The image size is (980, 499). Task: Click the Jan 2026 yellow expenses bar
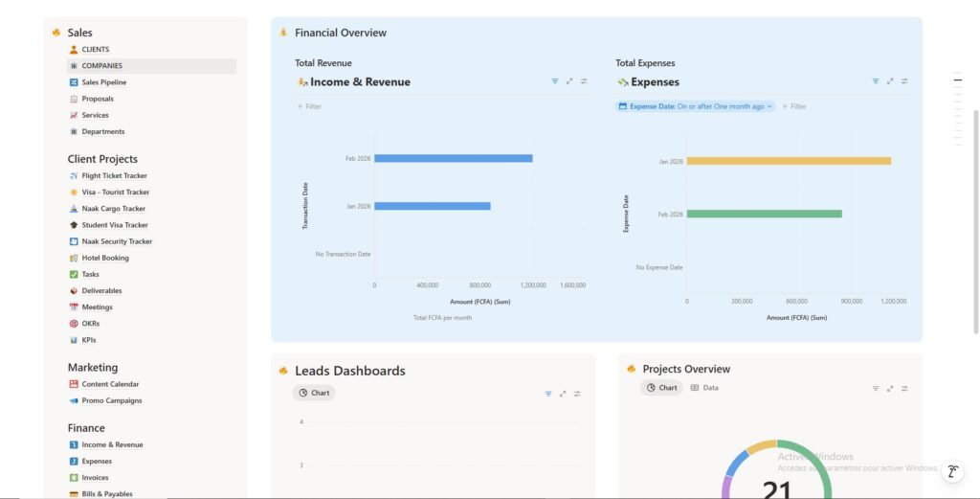(x=788, y=161)
